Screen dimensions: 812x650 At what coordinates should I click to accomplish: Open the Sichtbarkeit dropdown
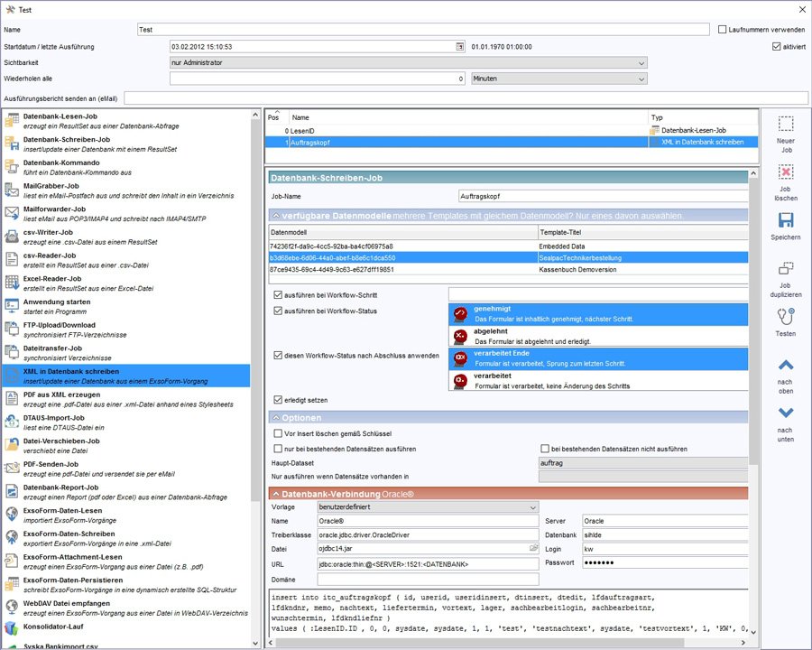[x=641, y=62]
